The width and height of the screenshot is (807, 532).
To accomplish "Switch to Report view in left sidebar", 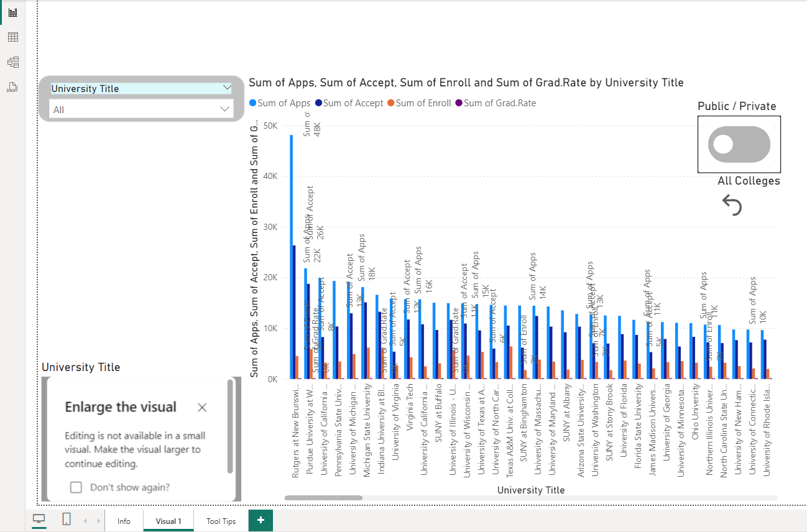I will [12, 12].
